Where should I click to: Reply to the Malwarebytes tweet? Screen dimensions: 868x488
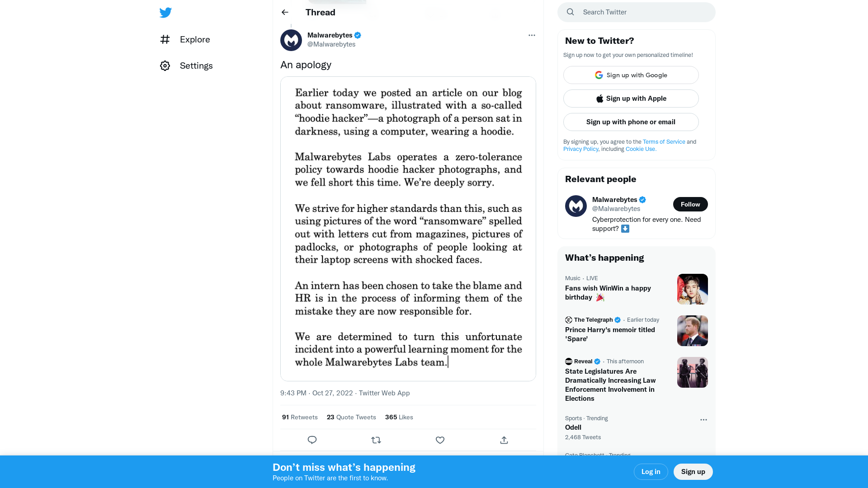point(312,440)
